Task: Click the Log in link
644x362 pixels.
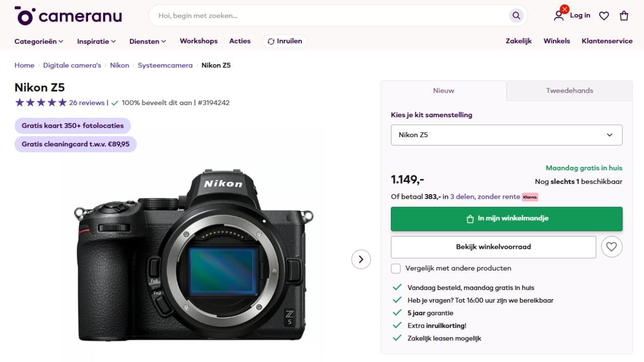Action: point(580,16)
